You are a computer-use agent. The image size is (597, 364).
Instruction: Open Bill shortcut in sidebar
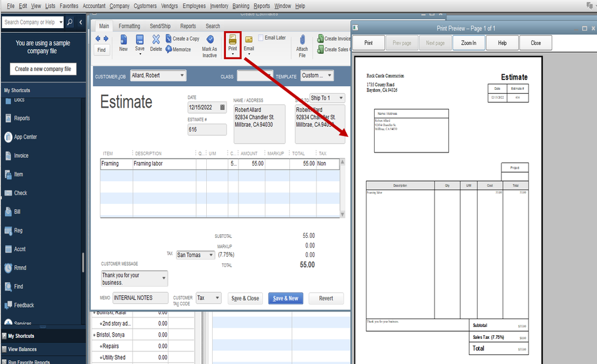13,212
